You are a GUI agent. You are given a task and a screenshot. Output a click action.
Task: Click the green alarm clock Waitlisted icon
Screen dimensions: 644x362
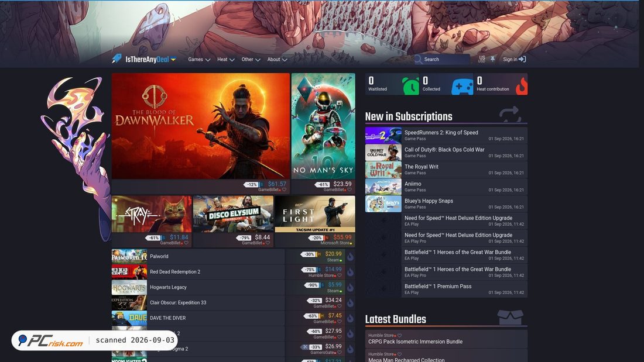410,86
